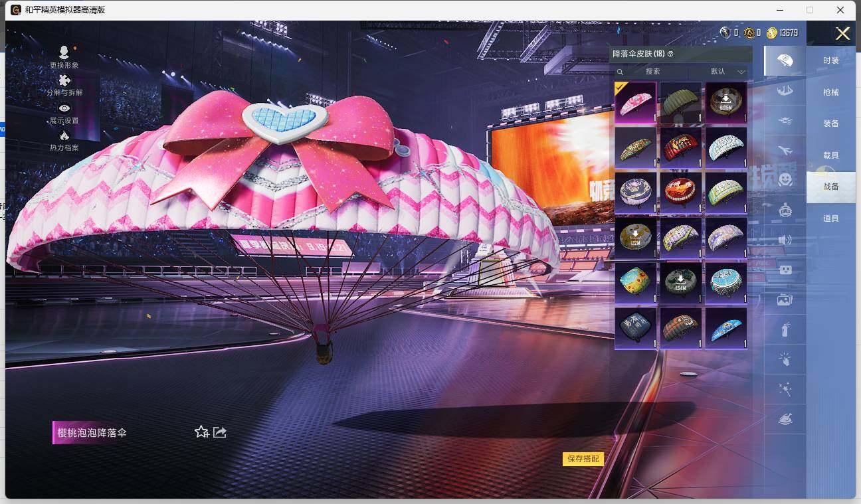Select the speaker voice pack category icon

785,240
